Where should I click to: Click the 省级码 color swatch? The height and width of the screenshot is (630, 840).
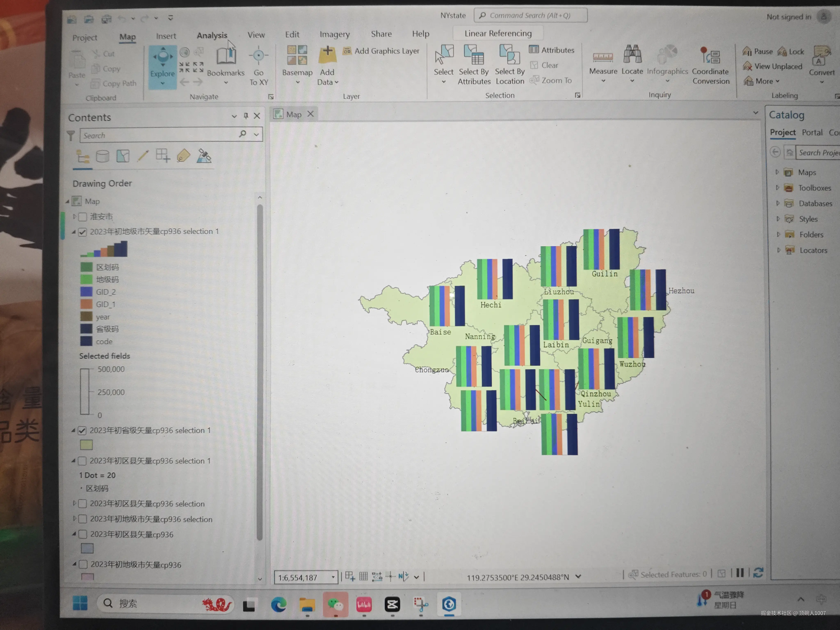(x=86, y=329)
